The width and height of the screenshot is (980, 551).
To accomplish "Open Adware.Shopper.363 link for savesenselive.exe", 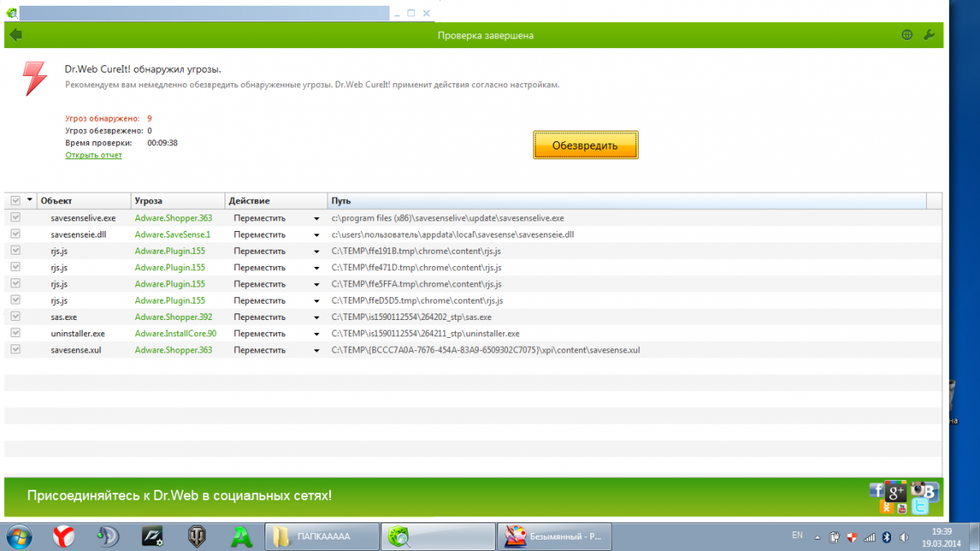I will tap(173, 218).
